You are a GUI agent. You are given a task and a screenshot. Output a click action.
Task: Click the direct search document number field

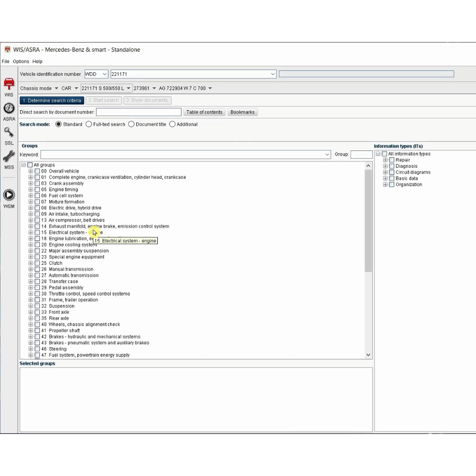[x=138, y=112]
